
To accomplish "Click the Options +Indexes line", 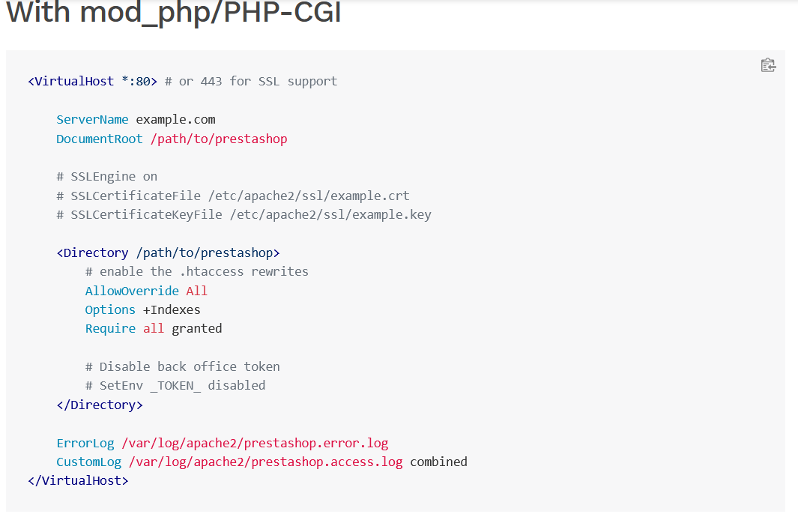I will [x=142, y=310].
